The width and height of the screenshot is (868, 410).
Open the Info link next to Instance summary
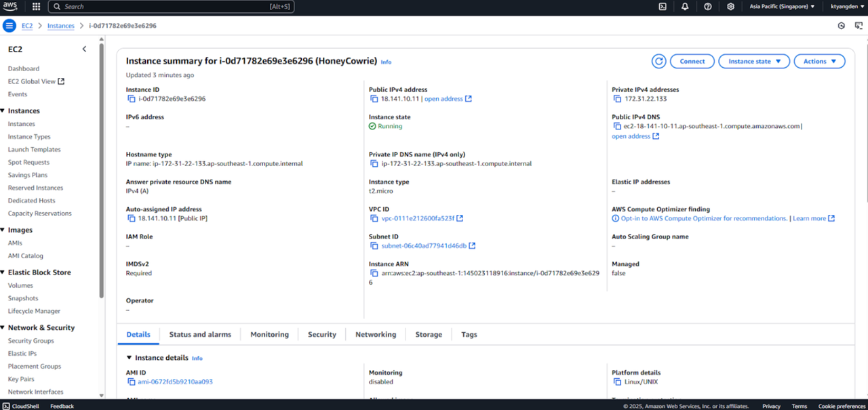(x=386, y=62)
